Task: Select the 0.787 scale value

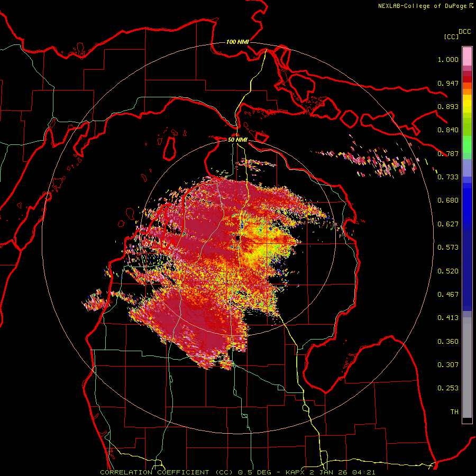Action: tap(448, 153)
